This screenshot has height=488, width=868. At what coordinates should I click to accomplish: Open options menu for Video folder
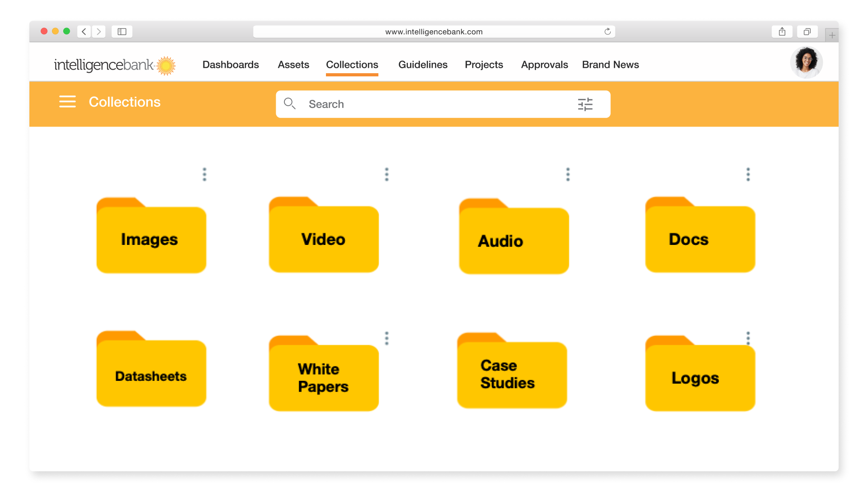[387, 174]
